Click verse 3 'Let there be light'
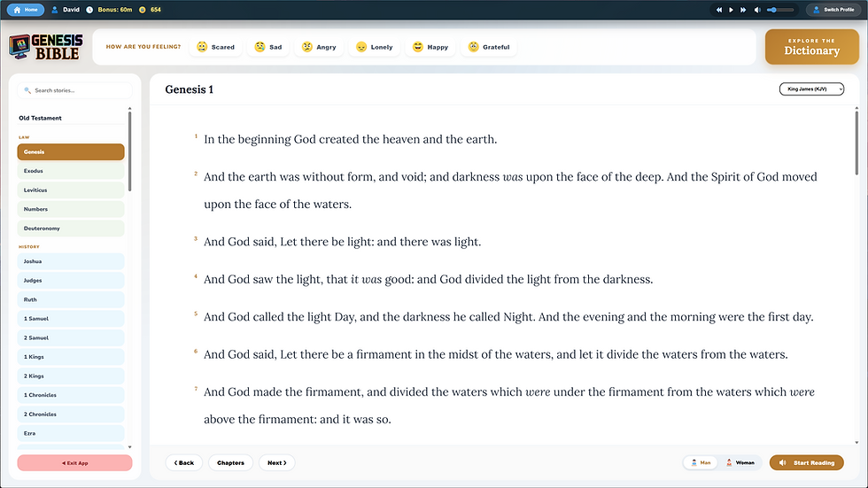 (x=342, y=242)
